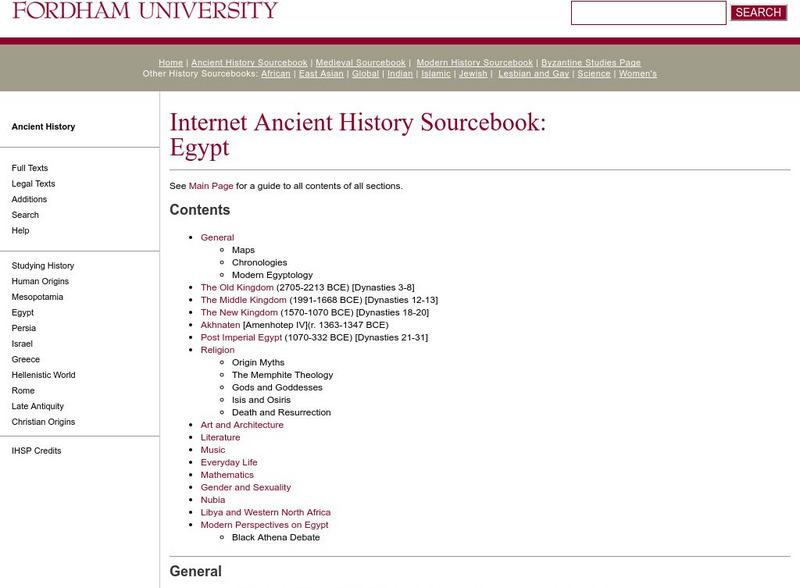Open Lesbian and Gay sourcebook link
800x588 pixels.
click(534, 74)
